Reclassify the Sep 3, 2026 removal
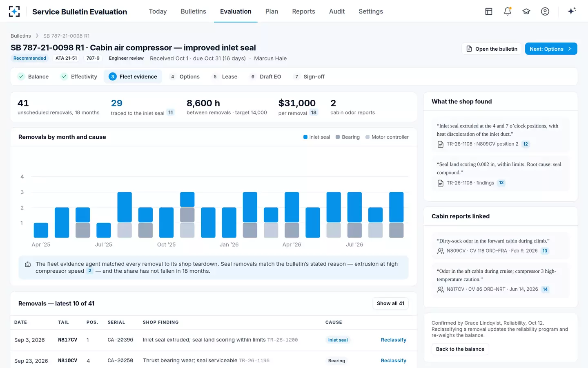 [394, 340]
